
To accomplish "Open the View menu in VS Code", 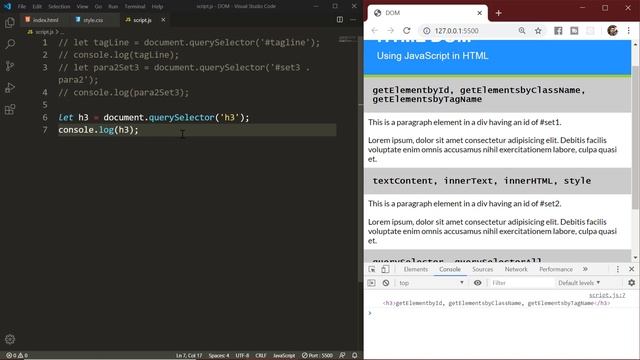I will pos(82,7).
